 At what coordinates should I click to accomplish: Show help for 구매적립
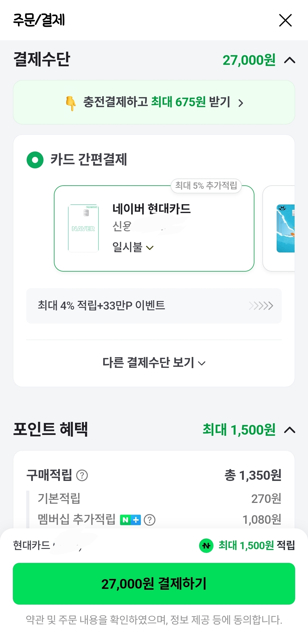pos(82,476)
